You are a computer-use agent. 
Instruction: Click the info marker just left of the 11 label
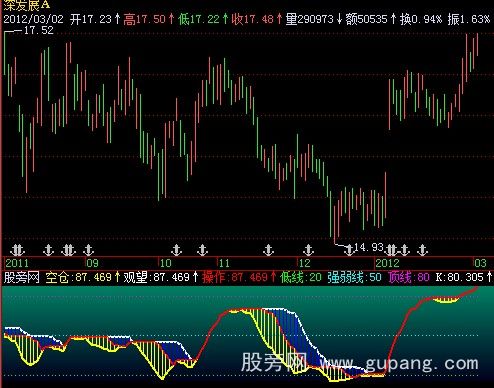202,250
